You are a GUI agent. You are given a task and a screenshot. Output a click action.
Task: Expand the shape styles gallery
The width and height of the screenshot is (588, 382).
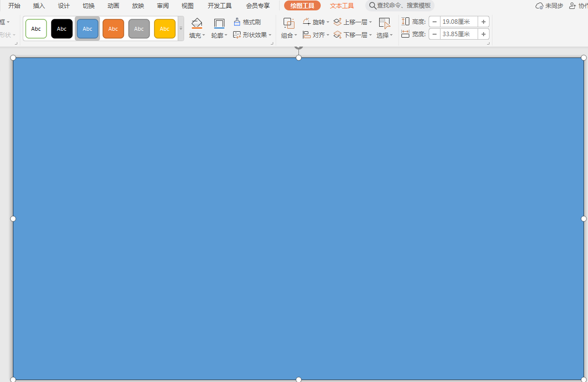(x=181, y=29)
